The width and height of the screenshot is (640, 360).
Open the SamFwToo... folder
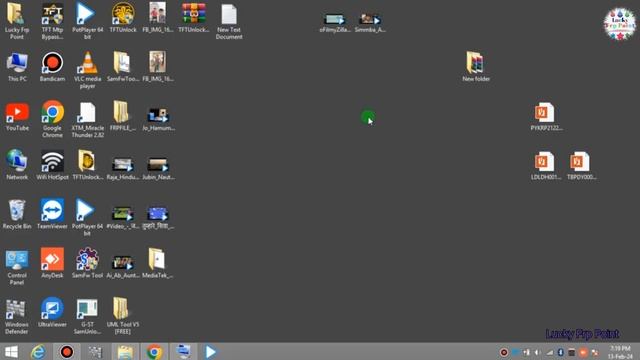tap(122, 67)
